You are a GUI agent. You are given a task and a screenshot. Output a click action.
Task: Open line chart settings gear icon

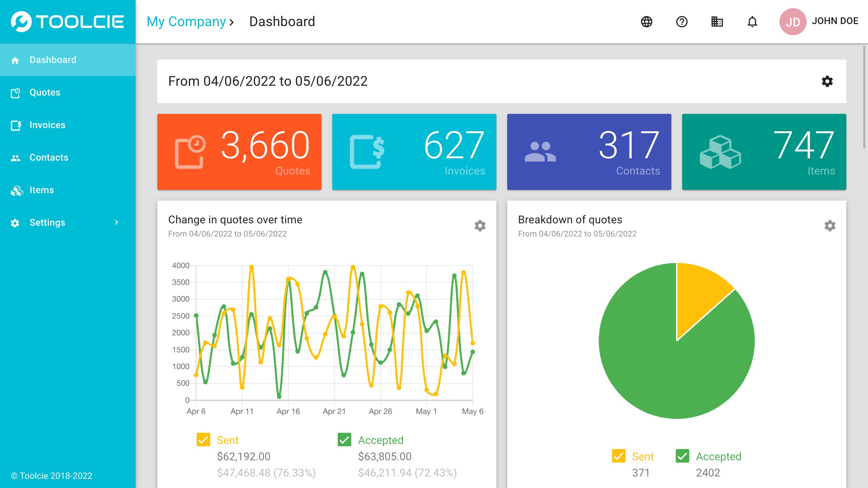pos(480,226)
